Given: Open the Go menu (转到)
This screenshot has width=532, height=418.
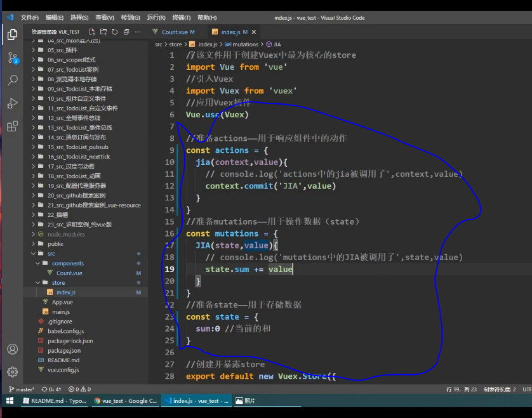Looking at the screenshot, I should [x=130, y=18].
